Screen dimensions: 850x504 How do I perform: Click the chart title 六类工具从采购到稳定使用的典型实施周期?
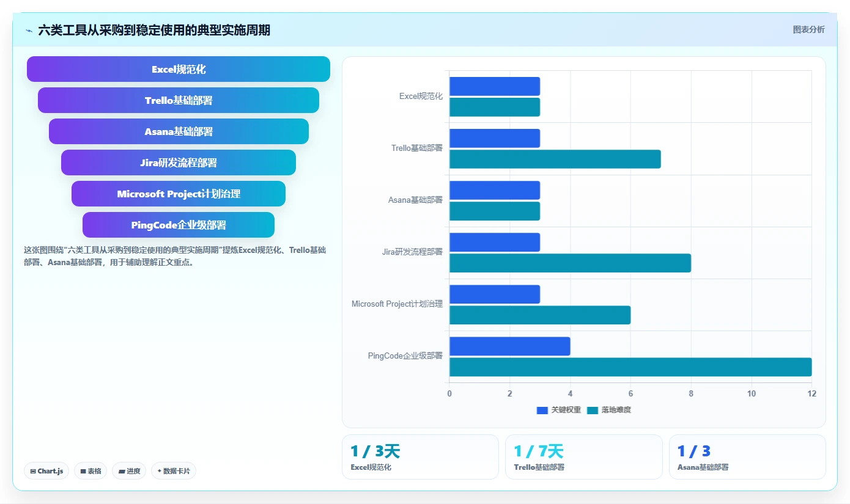coord(154,30)
